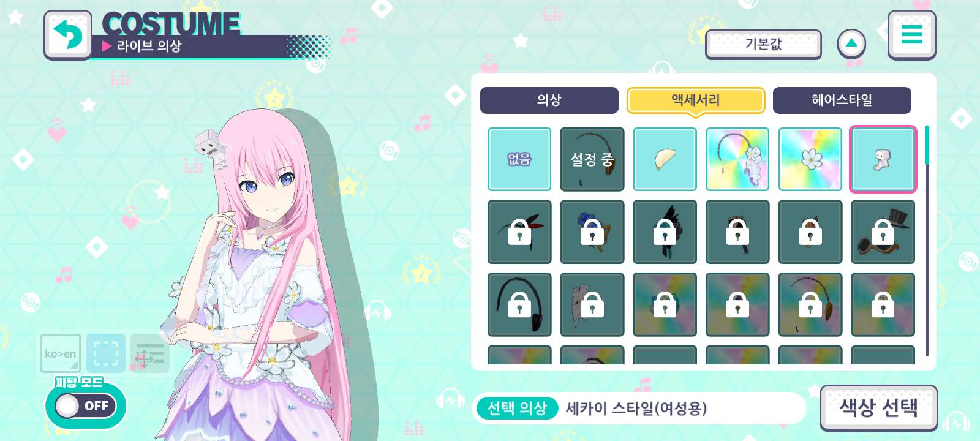Select the locked top hat and goggles accessory
The image size is (980, 441).
point(883,232)
